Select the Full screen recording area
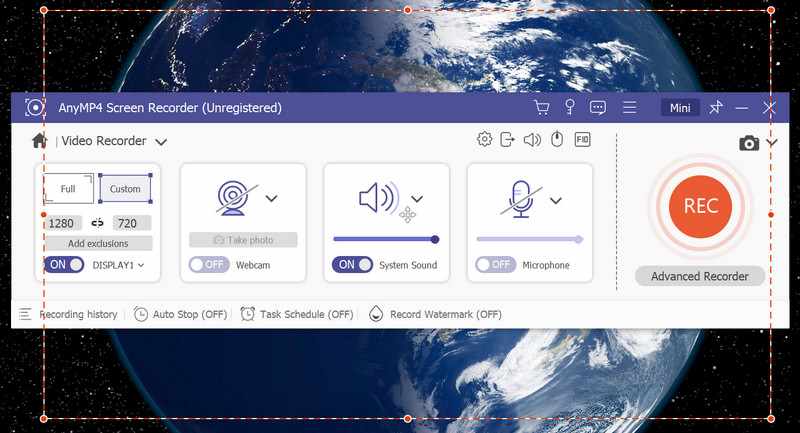 [x=68, y=189]
